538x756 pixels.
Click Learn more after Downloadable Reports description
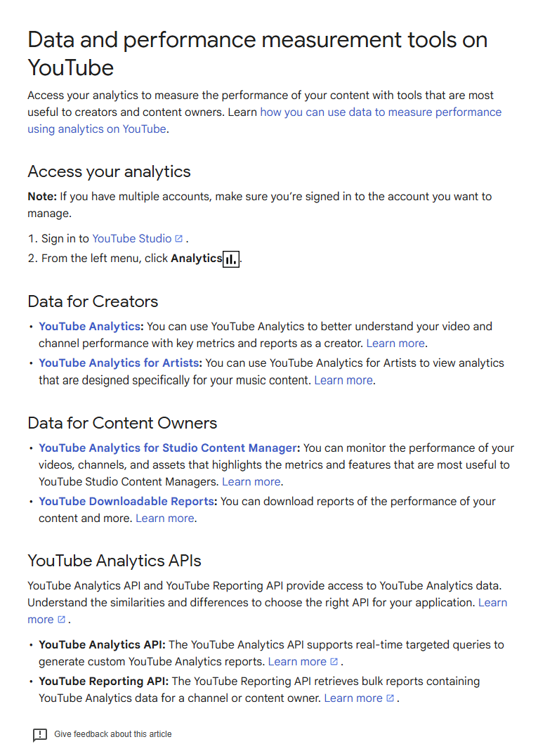coord(165,519)
